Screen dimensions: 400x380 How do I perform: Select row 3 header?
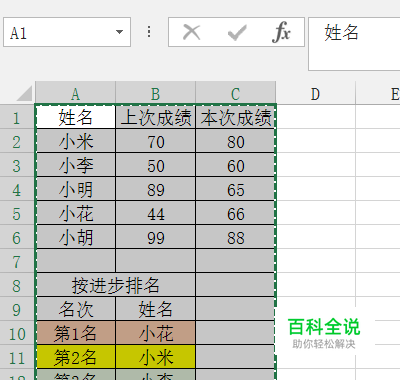[17, 166]
